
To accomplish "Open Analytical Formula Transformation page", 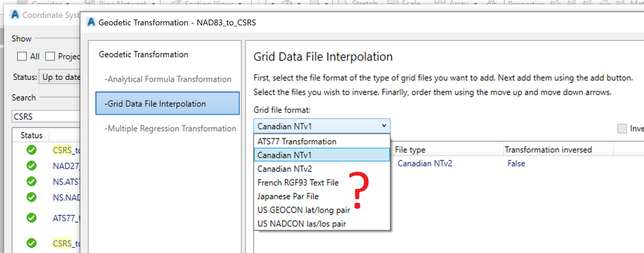I will [168, 79].
